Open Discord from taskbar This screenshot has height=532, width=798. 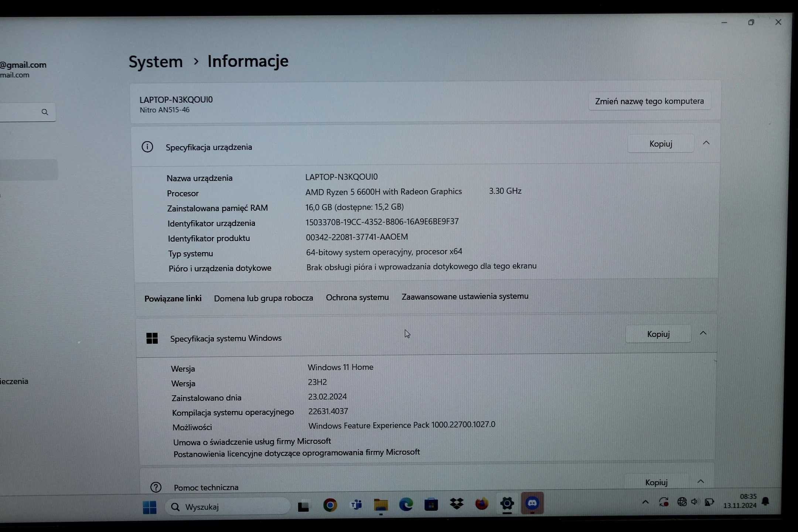coord(532,503)
